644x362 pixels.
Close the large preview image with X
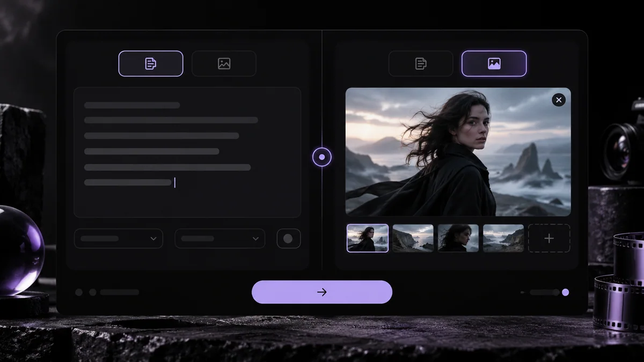(559, 100)
